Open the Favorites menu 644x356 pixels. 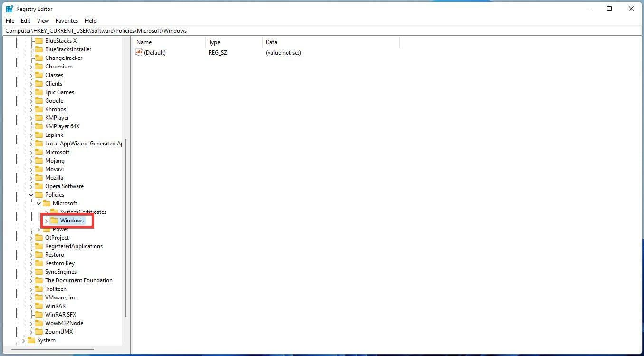(66, 20)
